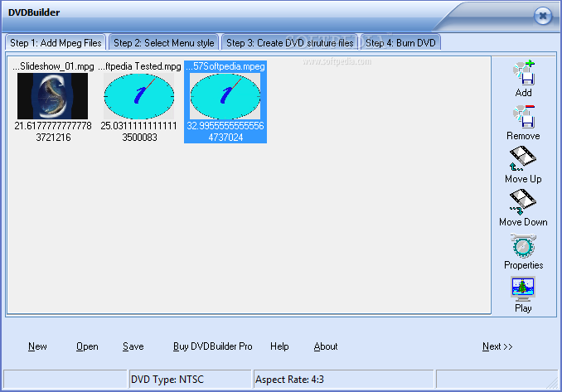The width and height of the screenshot is (562, 392).
Task: Click the Add file icon
Action: [524, 73]
